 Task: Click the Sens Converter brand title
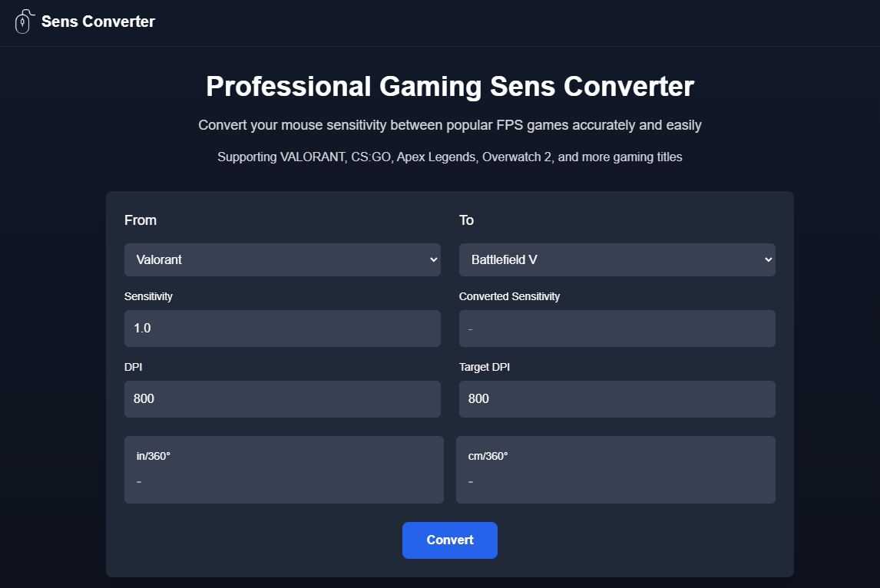click(x=98, y=21)
